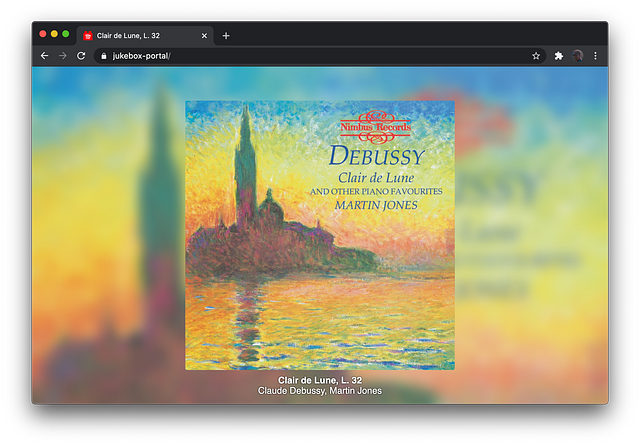Focus the jukebox-portal address bar
This screenshot has height=446, width=640.
click(x=320, y=56)
